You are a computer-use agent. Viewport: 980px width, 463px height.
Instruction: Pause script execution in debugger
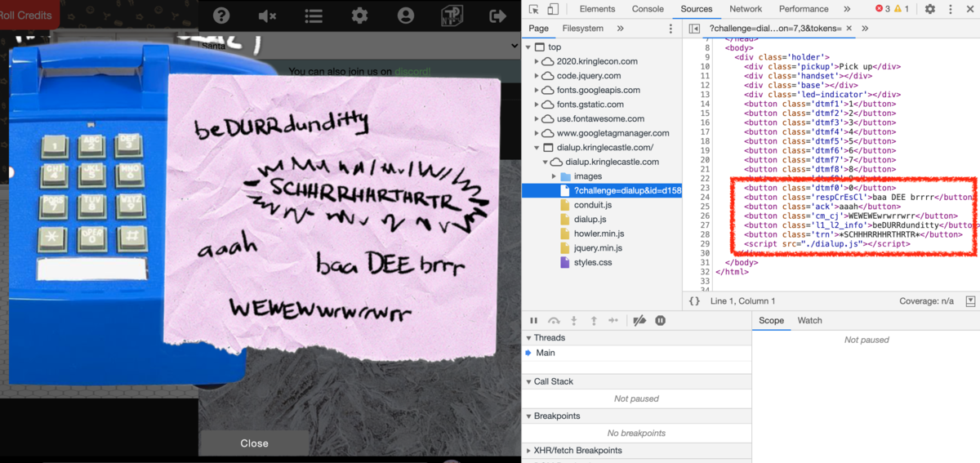coord(534,321)
